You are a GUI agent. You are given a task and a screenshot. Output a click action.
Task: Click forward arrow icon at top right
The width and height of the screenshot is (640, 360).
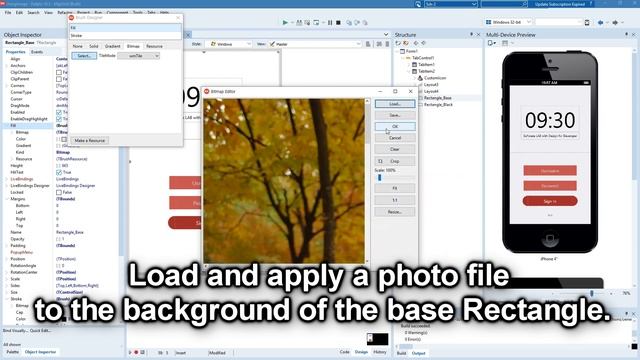pyautogui.click(x=615, y=22)
